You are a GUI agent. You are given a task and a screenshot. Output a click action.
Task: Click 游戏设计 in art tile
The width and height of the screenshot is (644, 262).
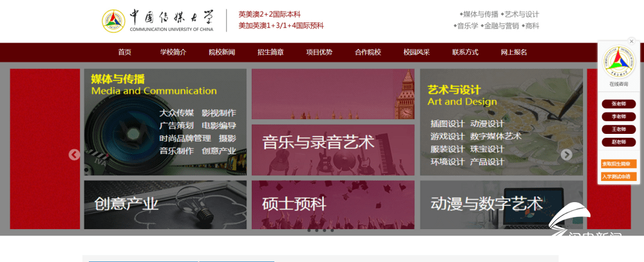coord(448,136)
